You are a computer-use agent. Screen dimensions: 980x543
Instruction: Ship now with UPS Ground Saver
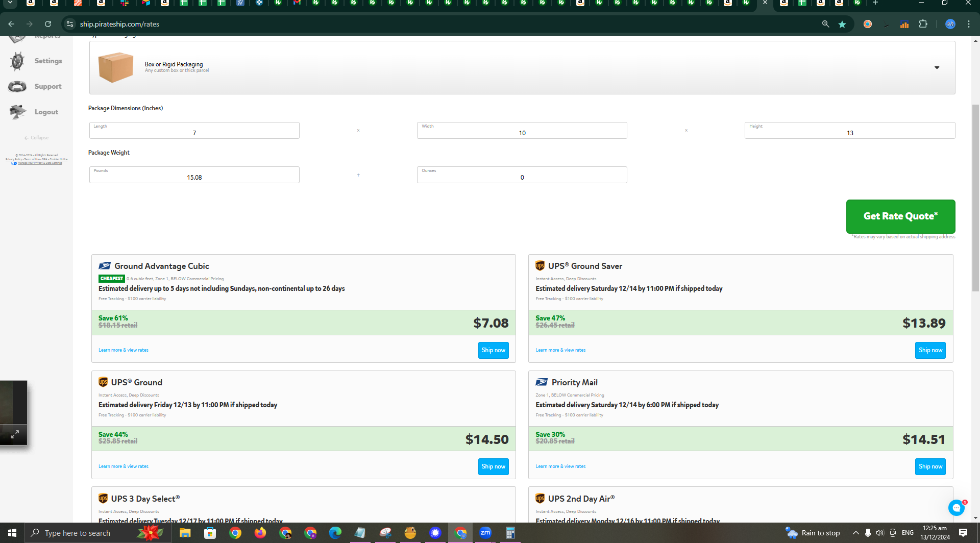[930, 350]
